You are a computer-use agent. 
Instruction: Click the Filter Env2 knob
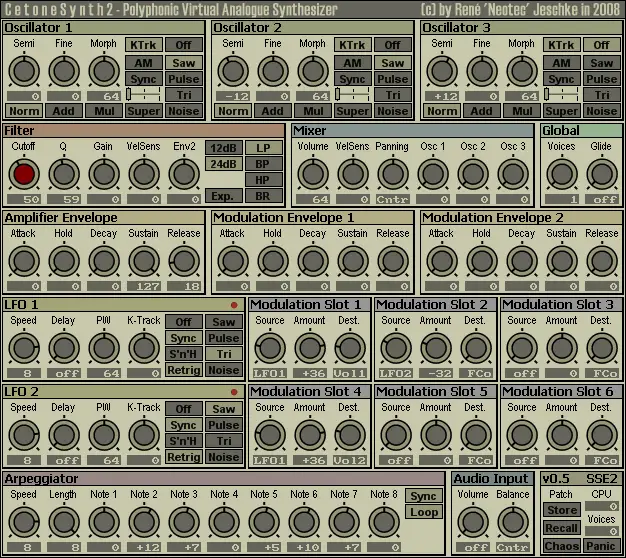tap(184, 174)
